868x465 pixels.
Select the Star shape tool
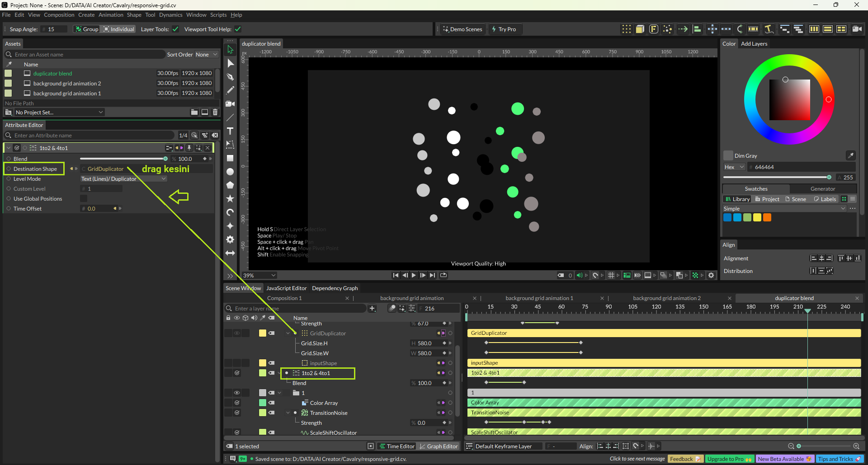(x=230, y=199)
